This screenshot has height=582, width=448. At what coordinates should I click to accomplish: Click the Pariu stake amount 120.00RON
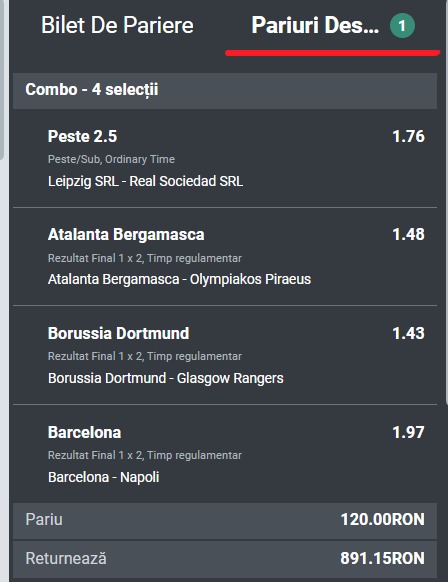coord(382,519)
